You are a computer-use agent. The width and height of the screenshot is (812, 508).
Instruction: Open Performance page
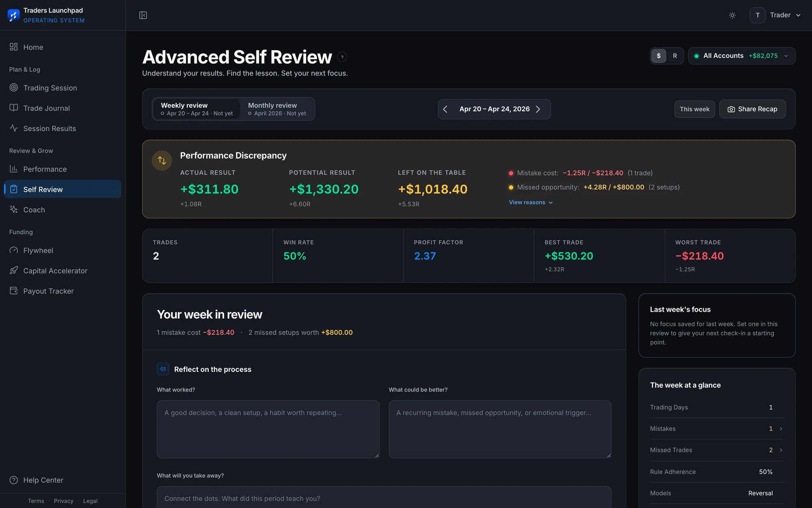click(63, 169)
